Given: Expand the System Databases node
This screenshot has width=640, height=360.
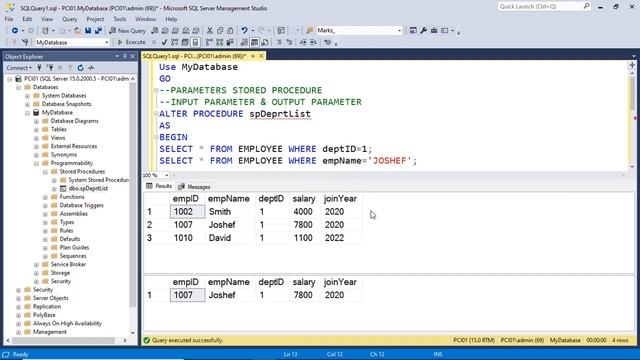Looking at the screenshot, I should 27,96.
